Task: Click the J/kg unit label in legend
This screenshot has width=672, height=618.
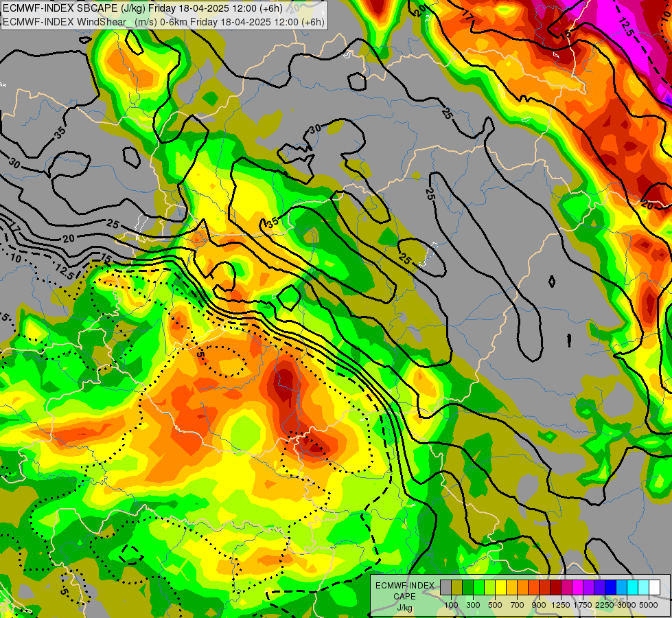Action: [404, 608]
